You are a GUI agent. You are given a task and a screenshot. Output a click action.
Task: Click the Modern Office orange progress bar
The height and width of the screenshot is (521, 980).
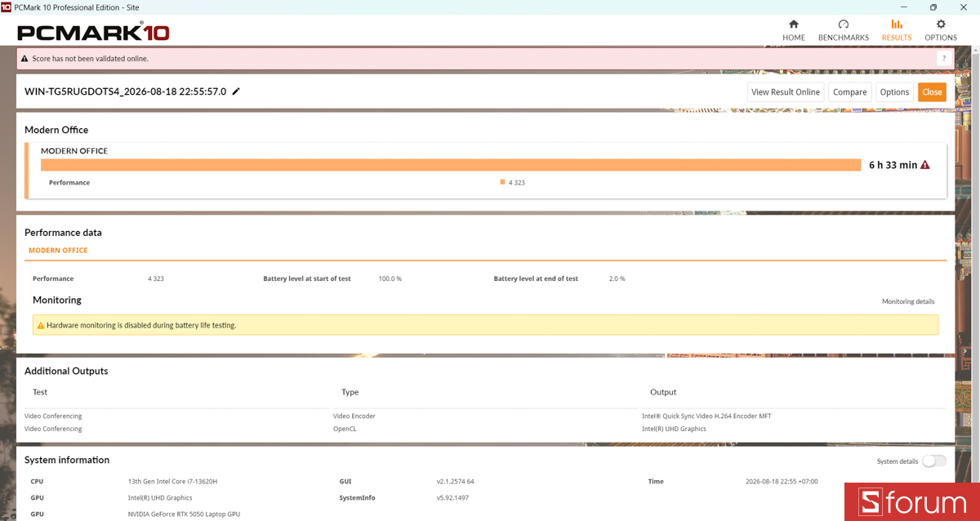point(451,165)
